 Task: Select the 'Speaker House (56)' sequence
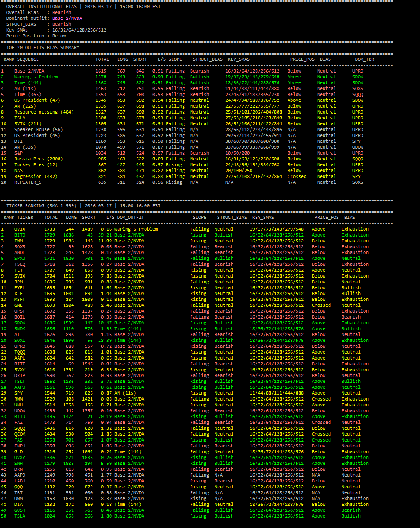[x=39, y=130]
